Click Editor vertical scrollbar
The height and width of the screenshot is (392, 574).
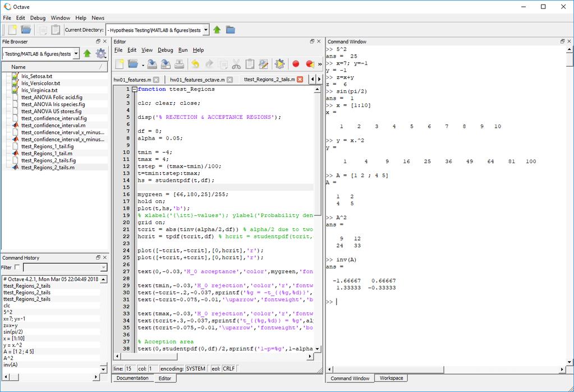[x=317, y=219]
